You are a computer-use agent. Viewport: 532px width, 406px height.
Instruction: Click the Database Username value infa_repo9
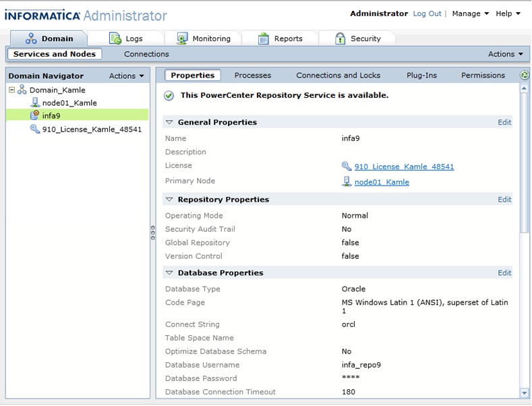[x=361, y=365]
